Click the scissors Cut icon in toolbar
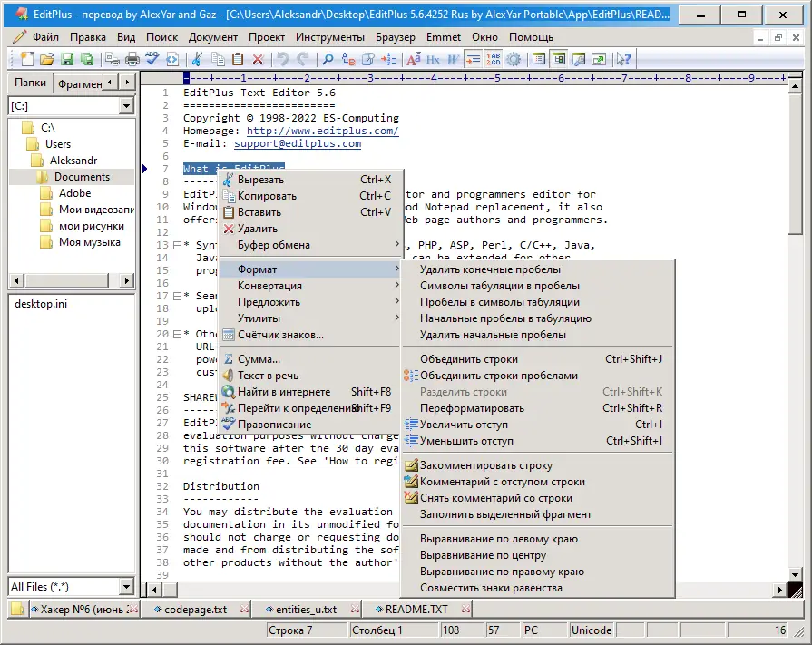This screenshot has height=645, width=812. coord(198,59)
